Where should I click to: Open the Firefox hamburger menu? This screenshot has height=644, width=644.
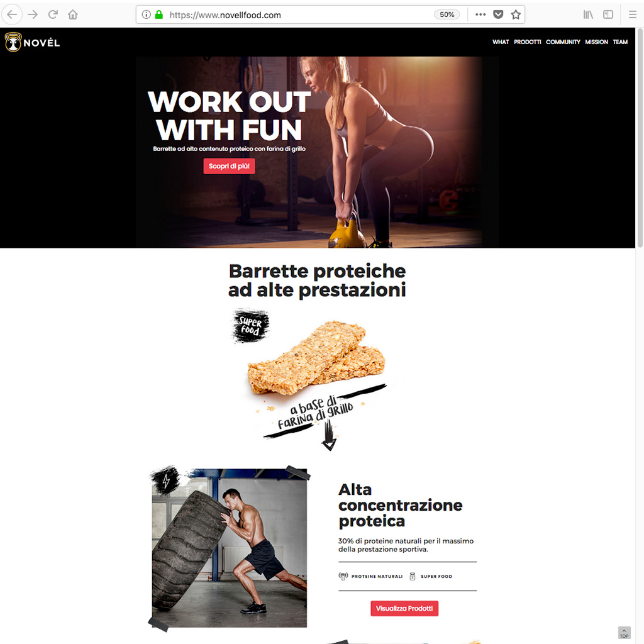pos(633,15)
